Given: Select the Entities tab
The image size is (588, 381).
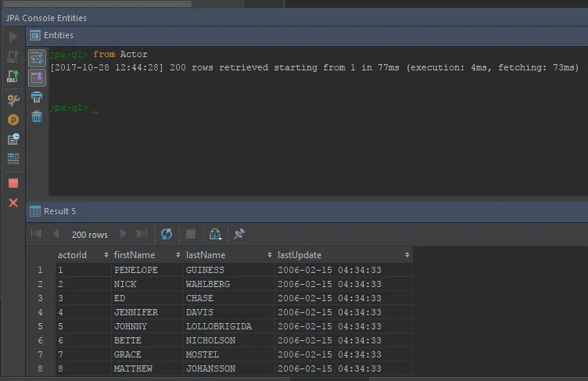Looking at the screenshot, I should [x=52, y=35].
